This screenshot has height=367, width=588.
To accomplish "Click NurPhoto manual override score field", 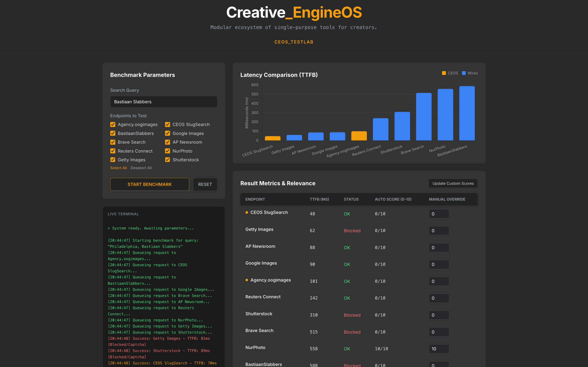I will [438, 349].
